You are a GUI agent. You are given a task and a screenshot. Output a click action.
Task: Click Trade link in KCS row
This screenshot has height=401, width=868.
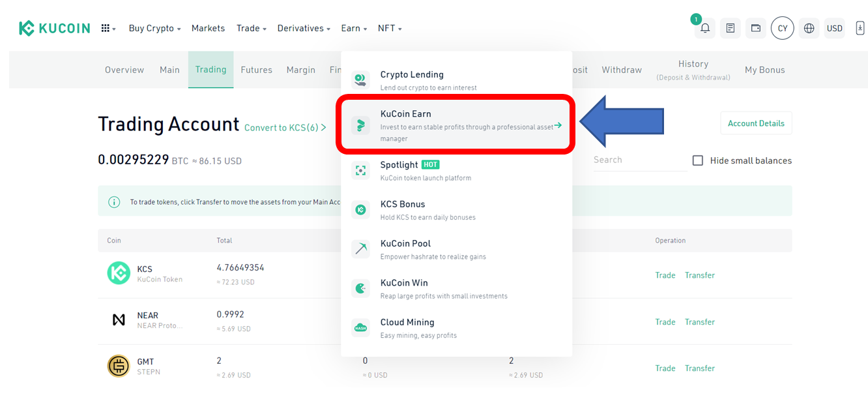(x=665, y=275)
